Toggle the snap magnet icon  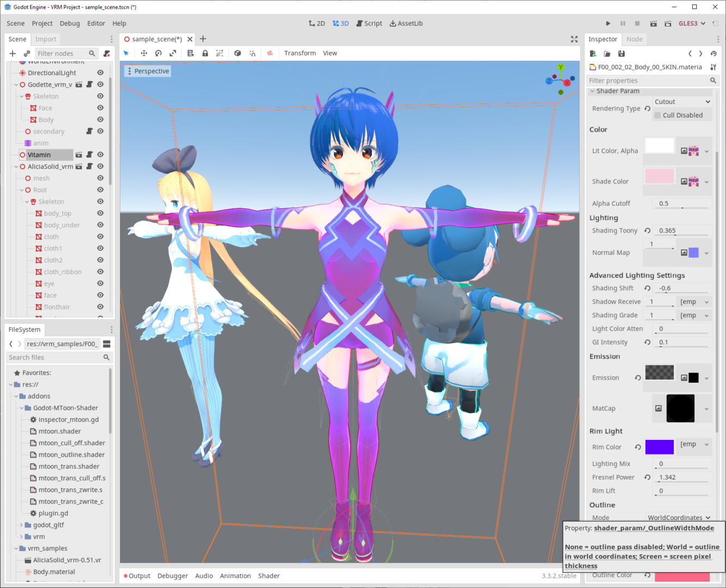[x=253, y=53]
